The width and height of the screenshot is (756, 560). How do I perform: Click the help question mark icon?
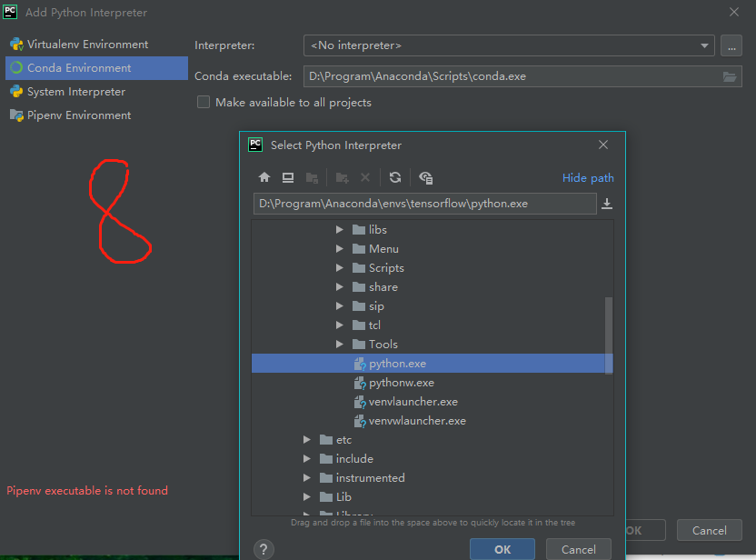[x=264, y=548]
